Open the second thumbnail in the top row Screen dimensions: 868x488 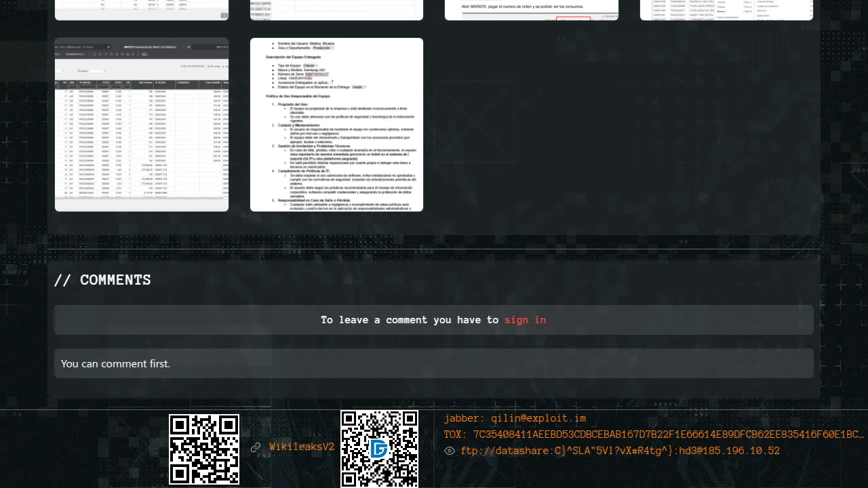pos(336,9)
